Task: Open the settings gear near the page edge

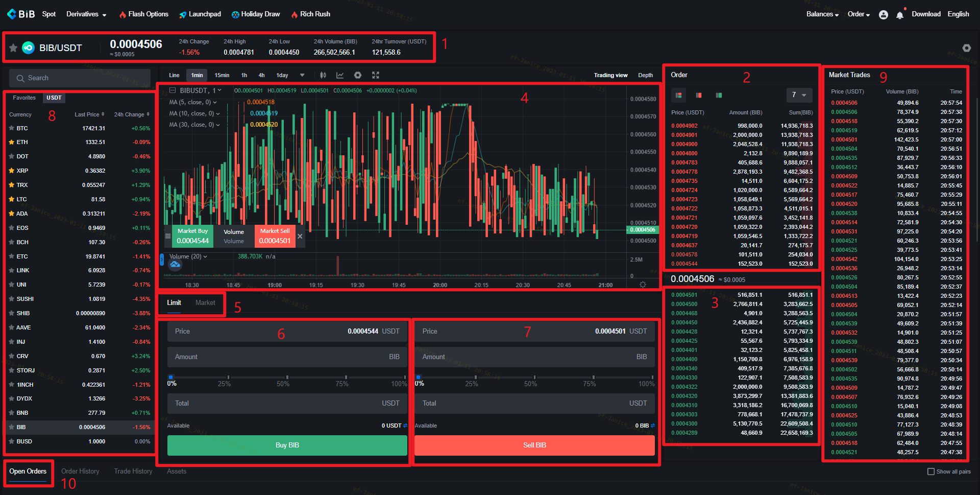Action: (966, 48)
